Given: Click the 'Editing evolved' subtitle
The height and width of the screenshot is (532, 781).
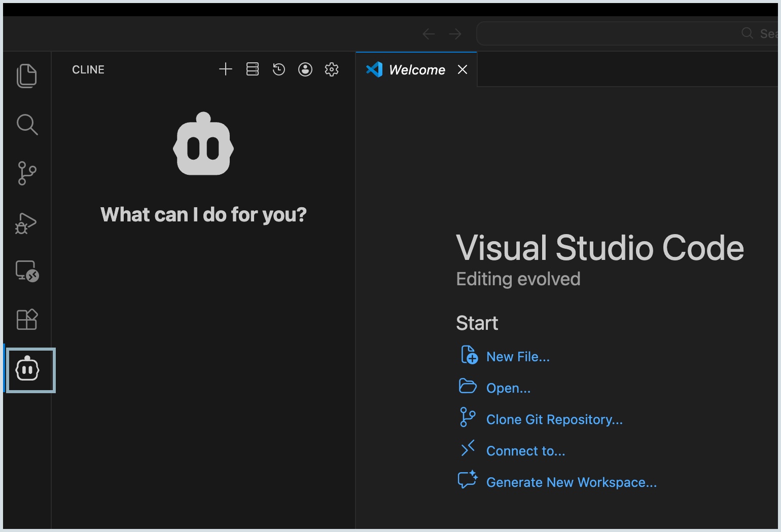Looking at the screenshot, I should [x=518, y=279].
